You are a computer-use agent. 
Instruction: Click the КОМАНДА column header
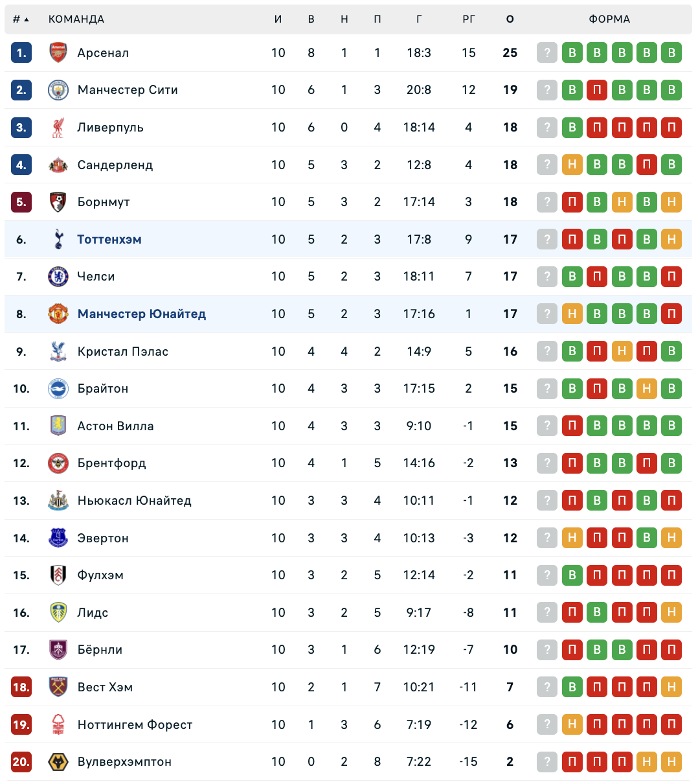pos(76,19)
